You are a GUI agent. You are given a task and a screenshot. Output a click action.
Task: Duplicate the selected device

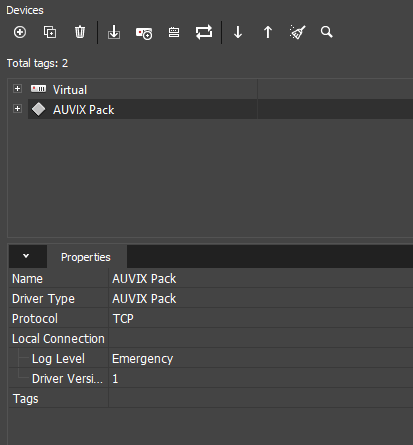[x=50, y=32]
